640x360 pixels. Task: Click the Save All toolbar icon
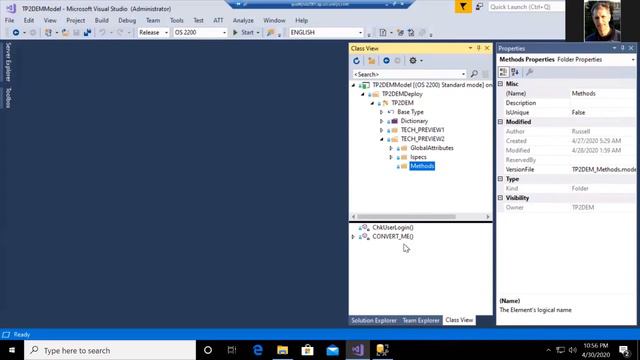click(x=87, y=32)
